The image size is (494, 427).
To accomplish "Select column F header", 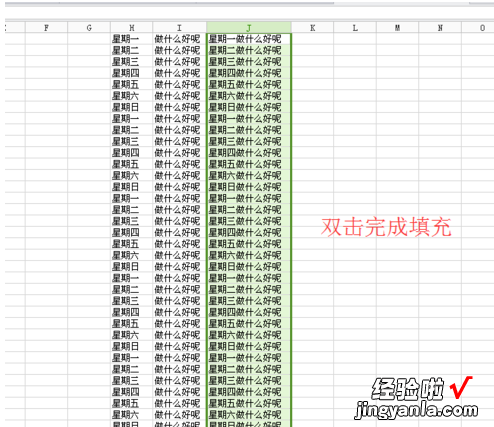I will (x=46, y=28).
